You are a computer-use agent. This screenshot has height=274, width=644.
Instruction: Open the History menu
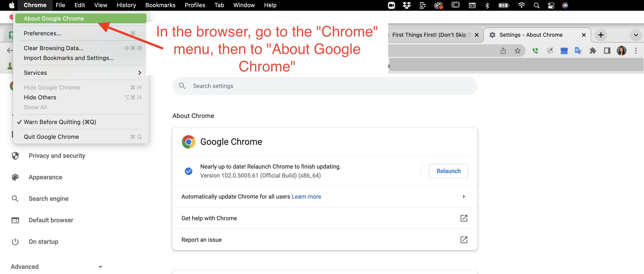point(126,5)
